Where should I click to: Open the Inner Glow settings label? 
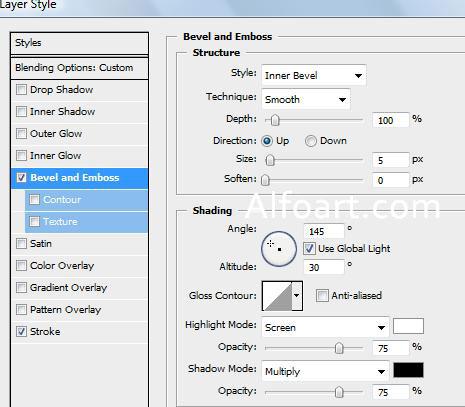[55, 156]
